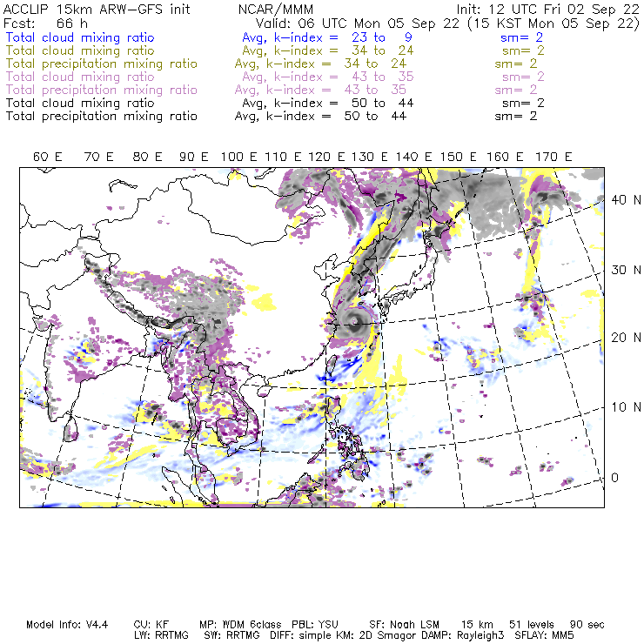Click blue 'Total cloud mixing ratio' legend label
Viewport: 644px width, 644px height.
click(x=80, y=37)
